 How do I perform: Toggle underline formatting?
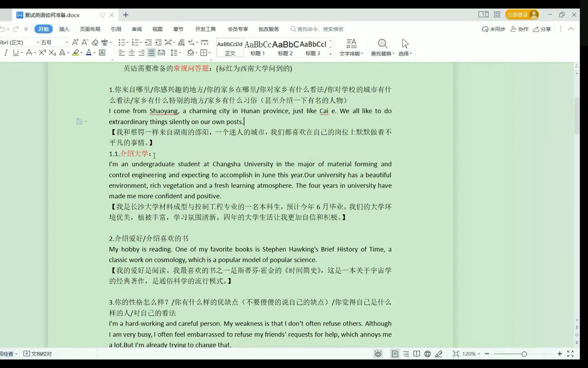click(16, 52)
